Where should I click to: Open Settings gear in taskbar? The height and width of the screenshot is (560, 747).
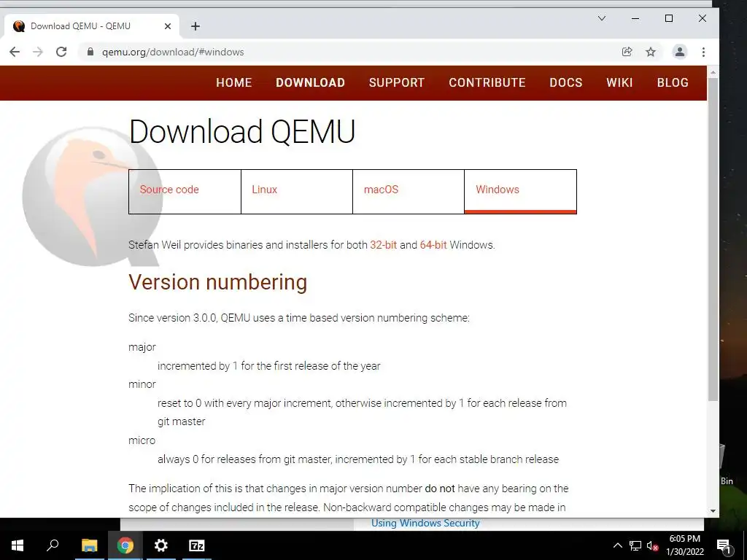(161, 545)
